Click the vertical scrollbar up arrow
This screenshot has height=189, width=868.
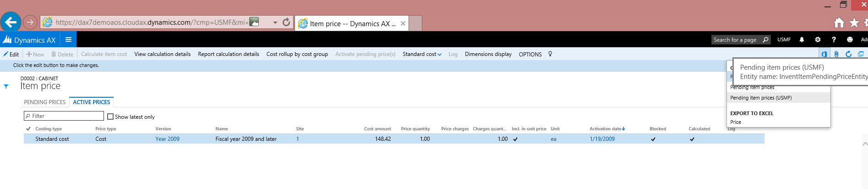(x=865, y=144)
